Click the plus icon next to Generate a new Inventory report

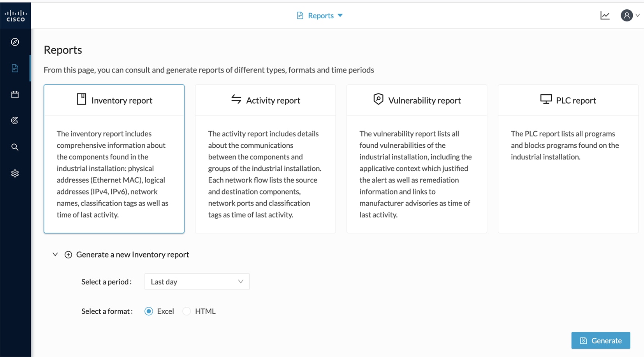pos(68,254)
